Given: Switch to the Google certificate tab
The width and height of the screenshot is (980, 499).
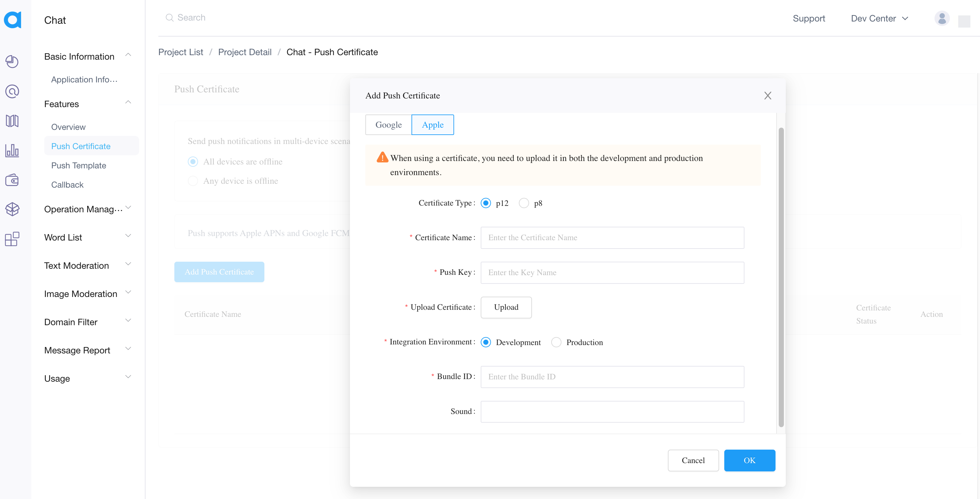Looking at the screenshot, I should [388, 124].
